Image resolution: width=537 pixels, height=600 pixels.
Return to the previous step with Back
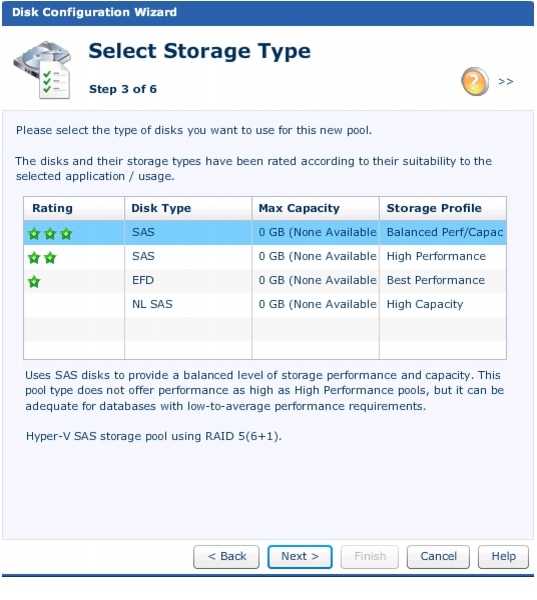pos(226,556)
